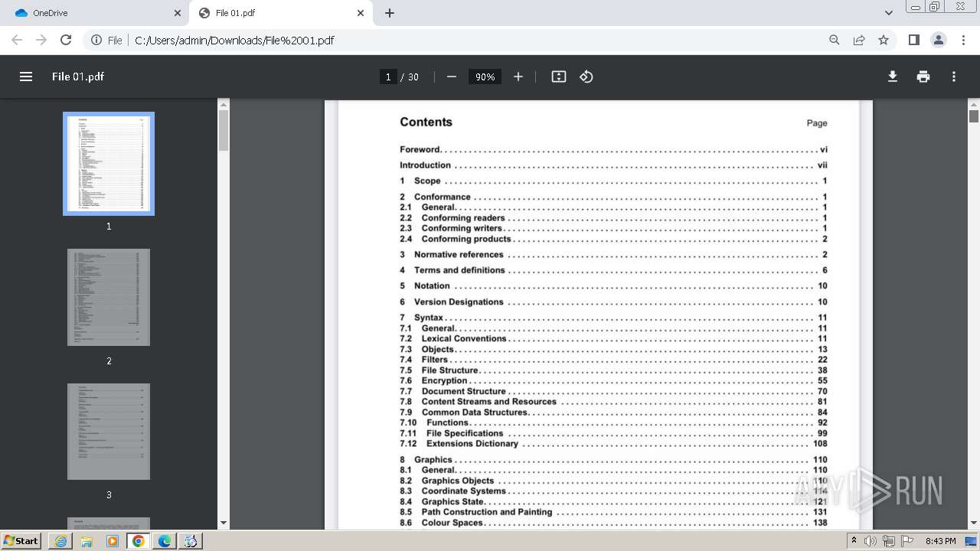This screenshot has height=551, width=980.
Task: Close the File 01.pdf tab
Action: point(361,13)
